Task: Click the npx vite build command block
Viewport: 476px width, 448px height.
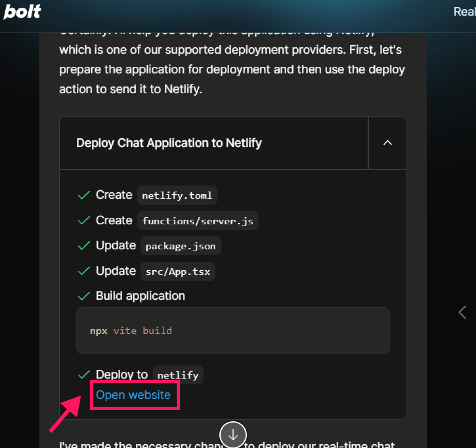Action: (x=233, y=331)
